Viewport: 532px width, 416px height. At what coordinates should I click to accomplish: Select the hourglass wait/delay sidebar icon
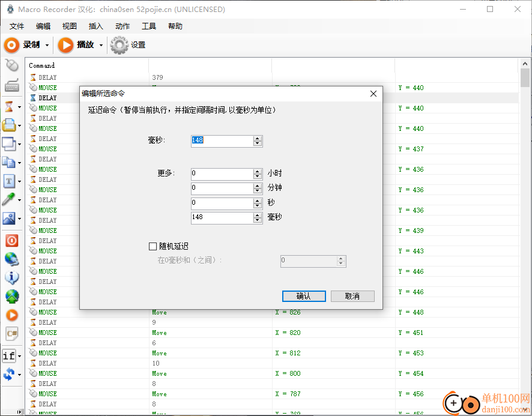tap(9, 106)
